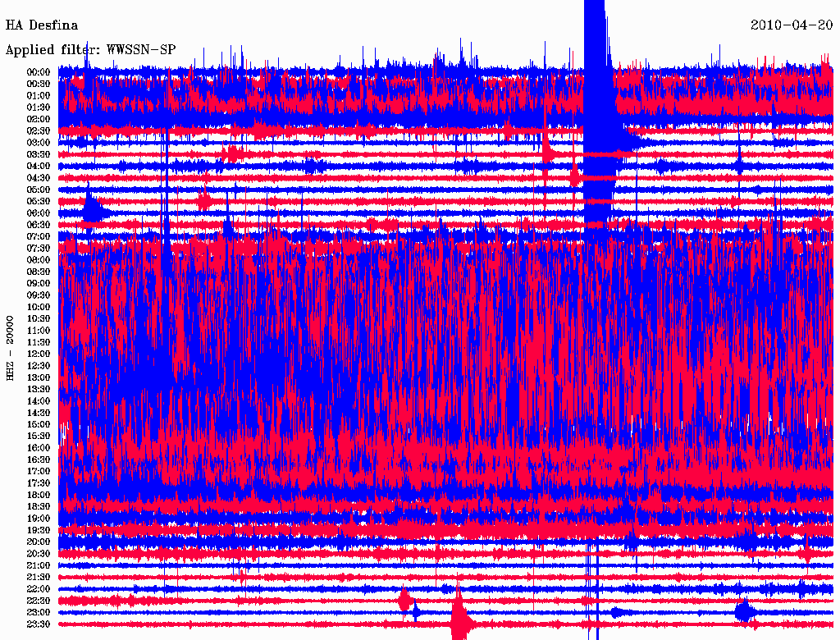
Task: Select the 06:00 time label
Action: point(38,213)
